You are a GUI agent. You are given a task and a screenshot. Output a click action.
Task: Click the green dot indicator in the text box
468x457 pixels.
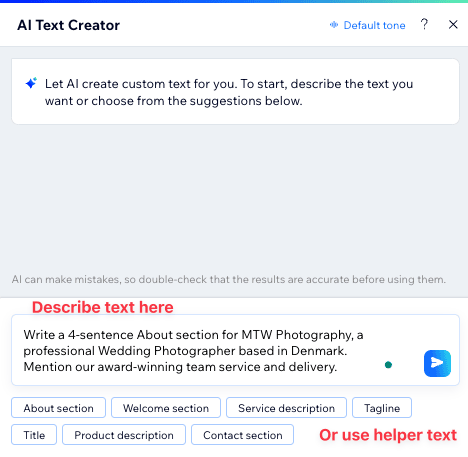click(388, 365)
